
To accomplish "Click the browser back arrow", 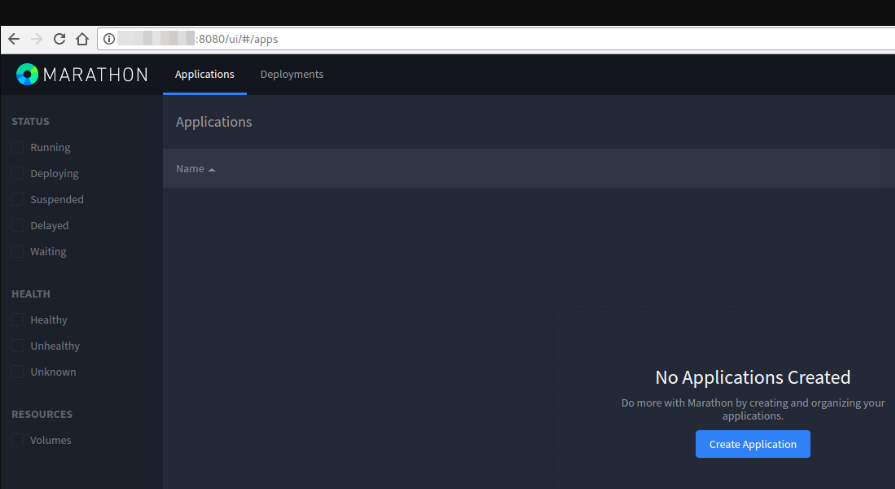I will (14, 39).
